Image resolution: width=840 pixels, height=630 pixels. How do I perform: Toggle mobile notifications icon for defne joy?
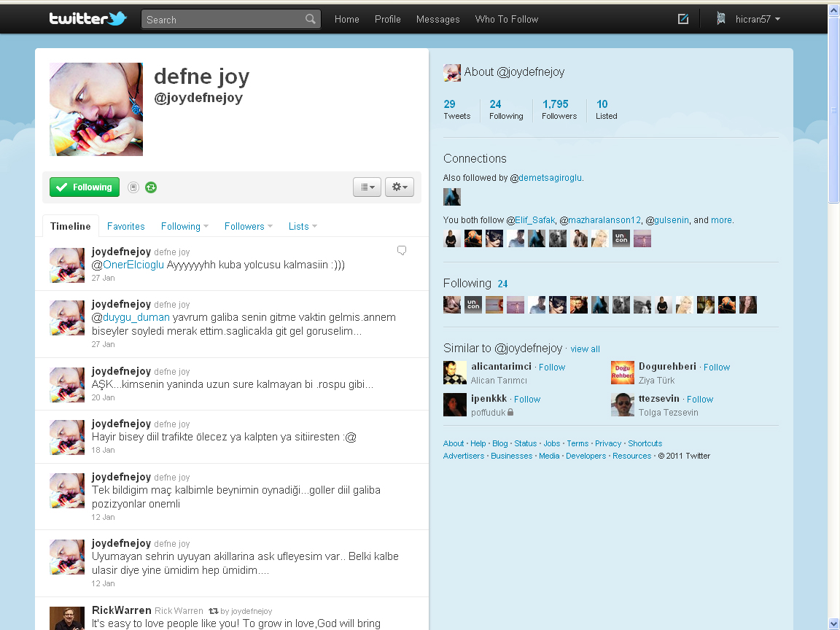tap(133, 187)
